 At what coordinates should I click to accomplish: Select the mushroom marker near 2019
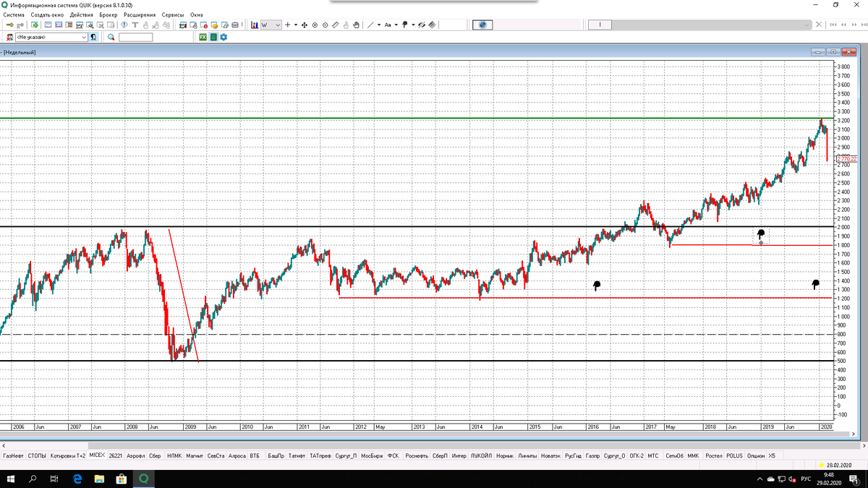click(761, 234)
